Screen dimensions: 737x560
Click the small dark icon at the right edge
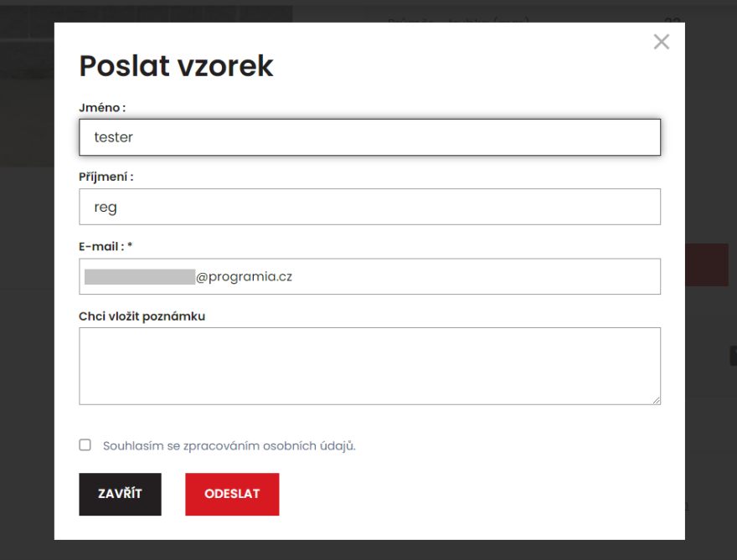[734, 356]
